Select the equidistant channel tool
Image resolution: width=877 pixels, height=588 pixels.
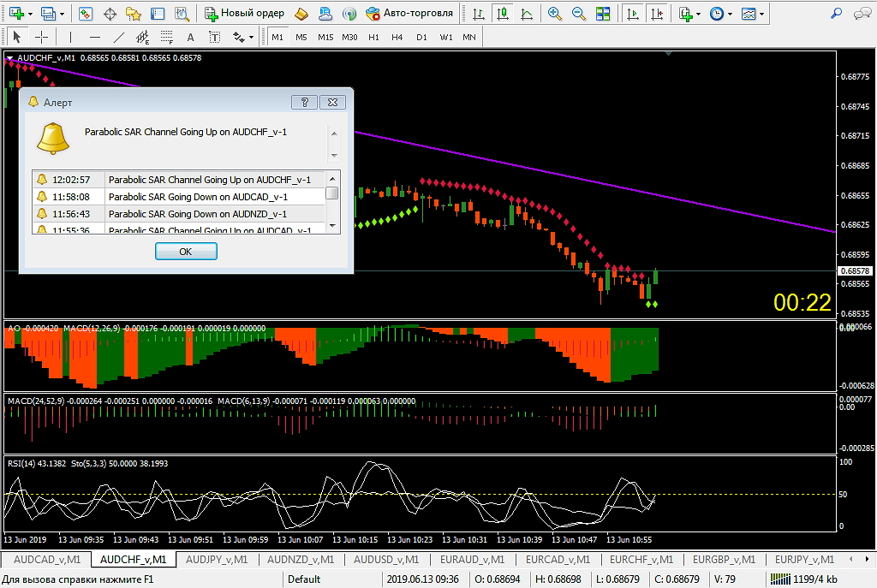tap(143, 38)
